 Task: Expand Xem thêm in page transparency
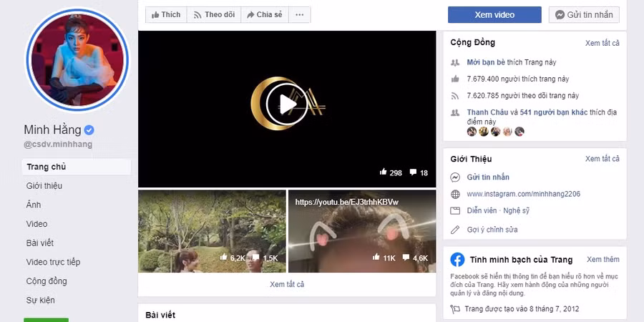[602, 259]
